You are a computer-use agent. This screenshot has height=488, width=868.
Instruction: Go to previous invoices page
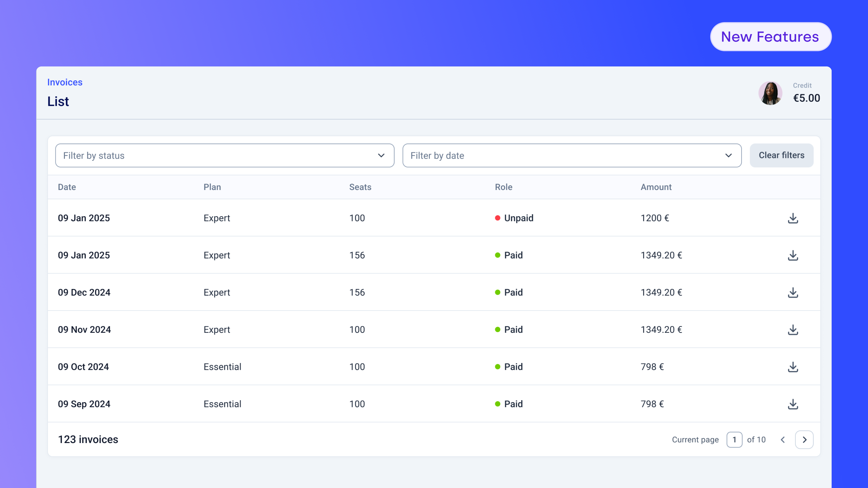coord(783,439)
